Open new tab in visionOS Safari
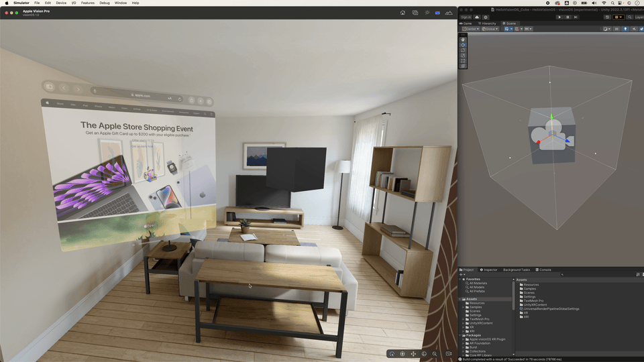This screenshot has height=362, width=644. [201, 101]
